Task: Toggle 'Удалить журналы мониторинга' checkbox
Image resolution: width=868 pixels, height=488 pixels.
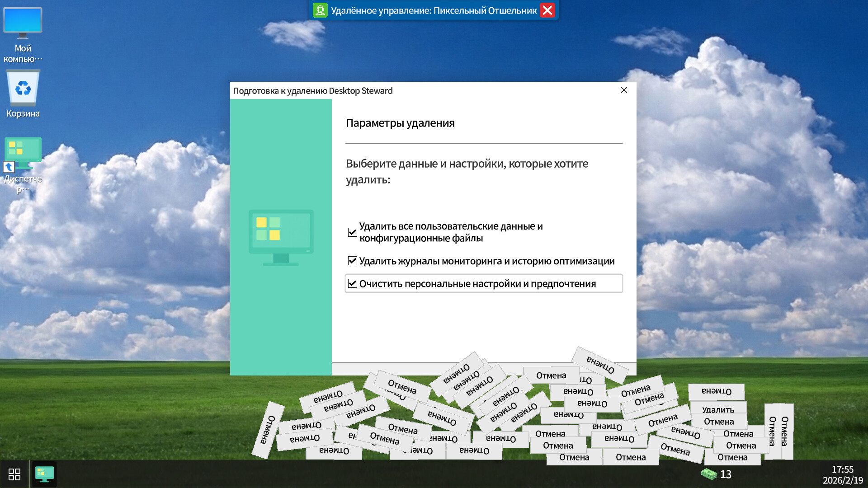Action: 353,261
